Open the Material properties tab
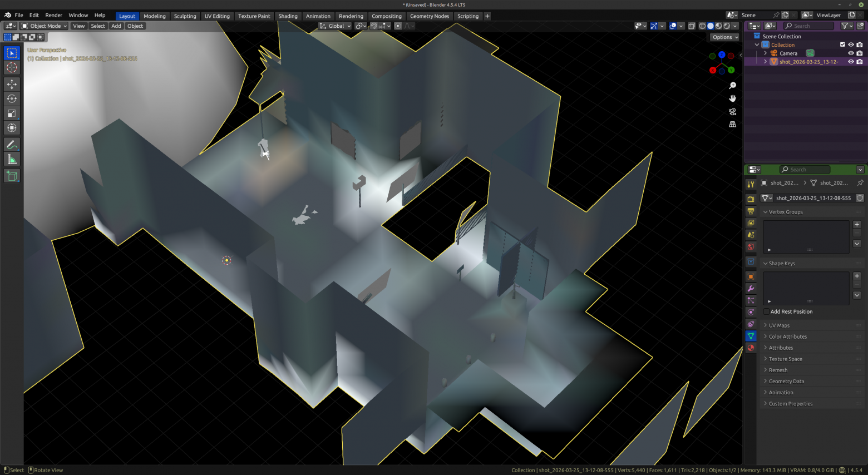The image size is (868, 475). pyautogui.click(x=751, y=348)
